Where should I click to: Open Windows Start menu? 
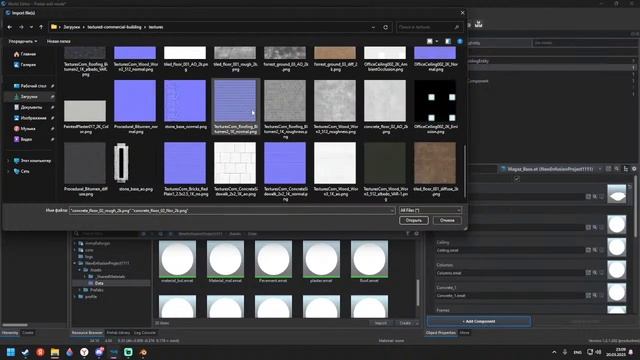[x=11, y=352]
